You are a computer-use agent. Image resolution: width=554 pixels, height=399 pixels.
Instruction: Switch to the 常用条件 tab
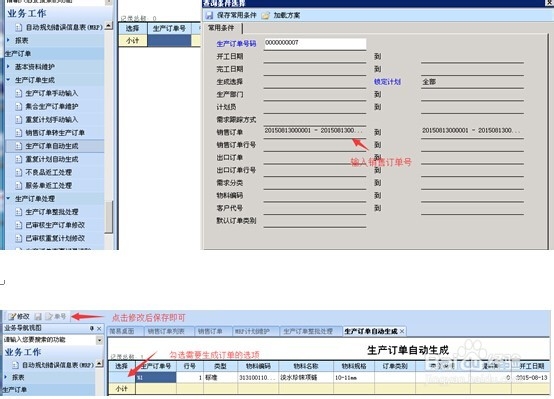[x=221, y=28]
